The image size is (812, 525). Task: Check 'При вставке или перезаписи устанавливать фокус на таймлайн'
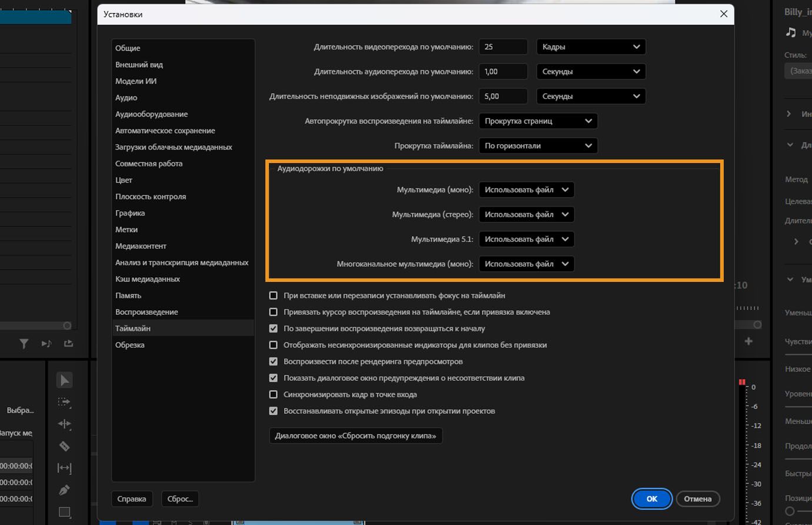[x=274, y=295]
